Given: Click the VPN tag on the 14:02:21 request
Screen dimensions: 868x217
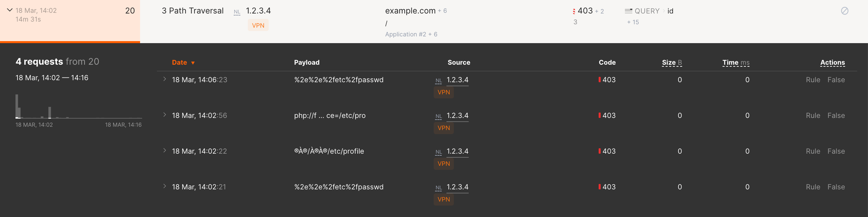Looking at the screenshot, I should pyautogui.click(x=443, y=199).
